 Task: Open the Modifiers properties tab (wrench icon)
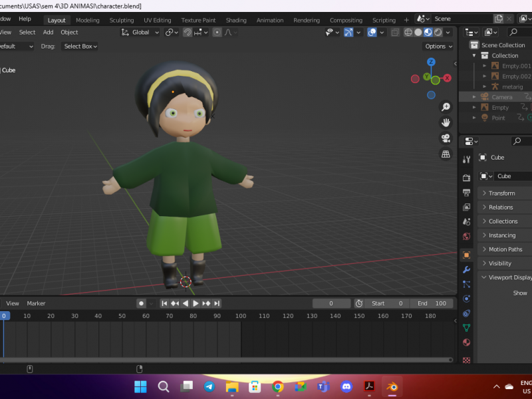[x=466, y=270]
